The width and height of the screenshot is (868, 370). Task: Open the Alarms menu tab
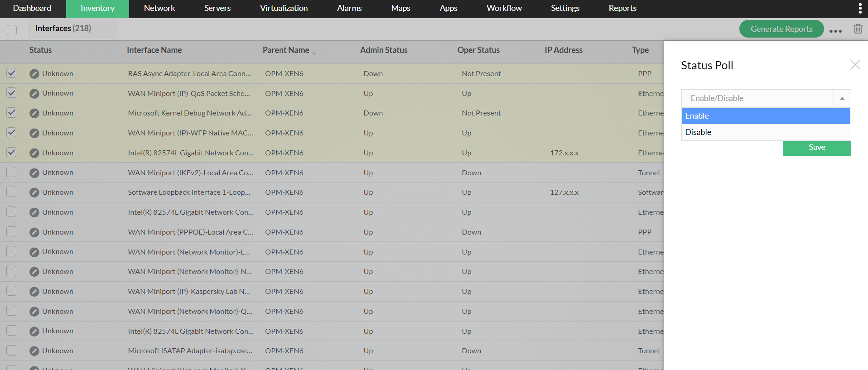(x=349, y=8)
